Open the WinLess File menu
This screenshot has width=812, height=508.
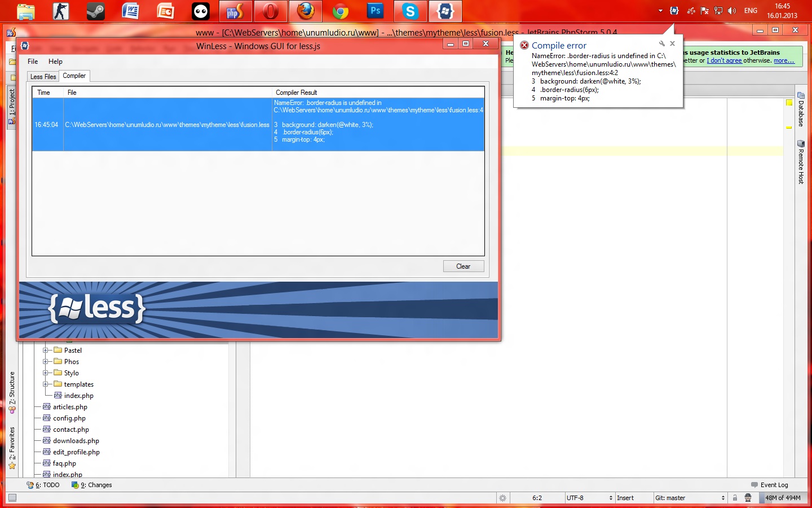(33, 62)
